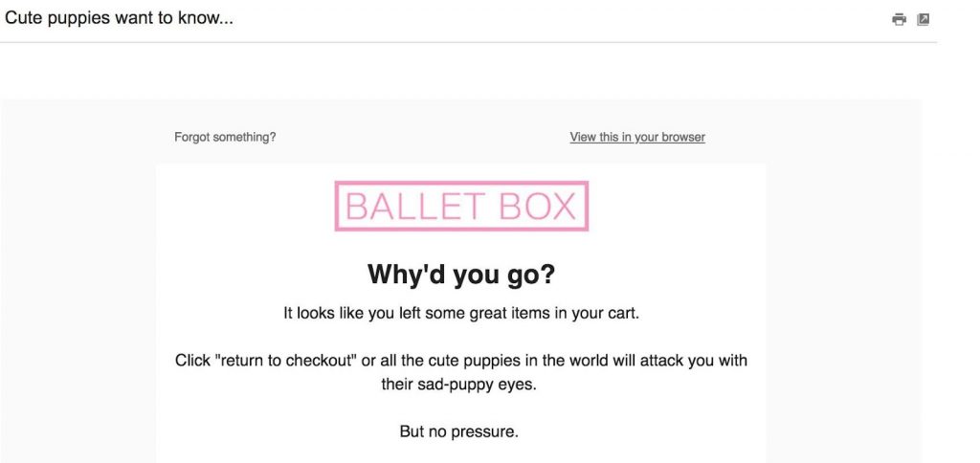The image size is (980, 463).
Task: Follow the 'View this in your browser' link
Action: click(636, 137)
